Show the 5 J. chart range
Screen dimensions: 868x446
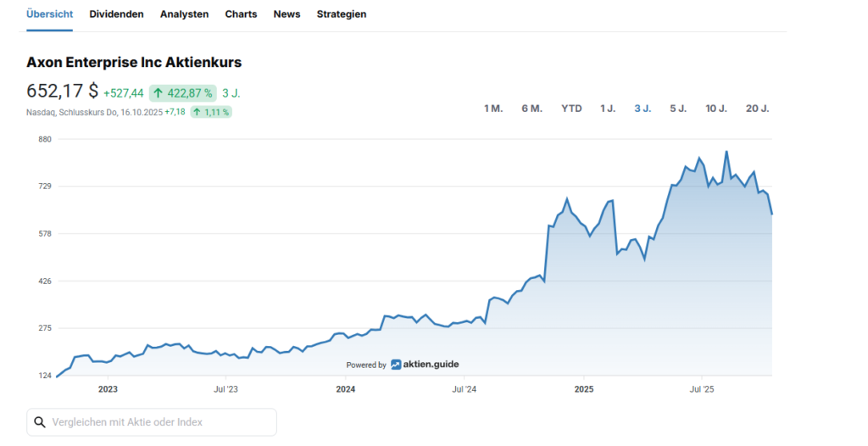(x=678, y=109)
